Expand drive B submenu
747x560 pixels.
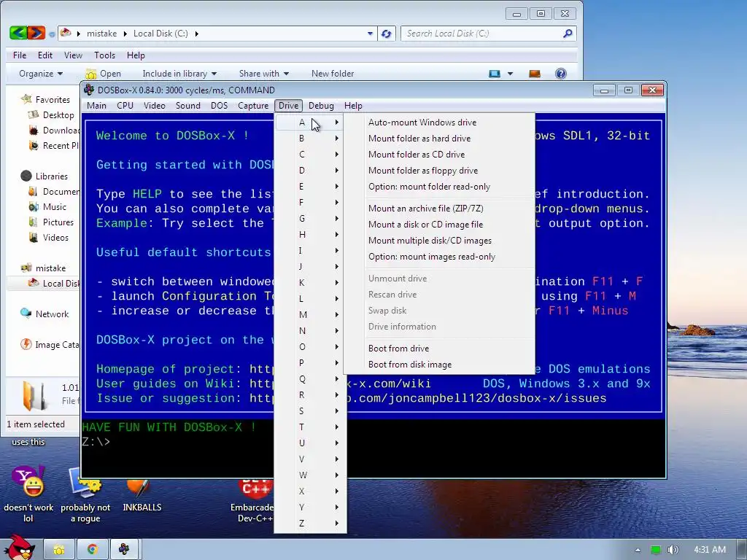[x=310, y=139]
